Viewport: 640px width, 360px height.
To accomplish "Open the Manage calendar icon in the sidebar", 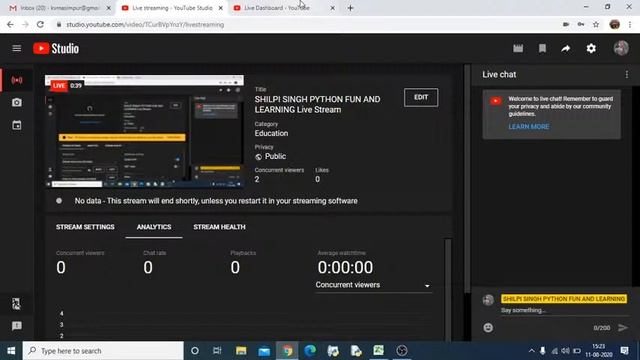I will 17,125.
